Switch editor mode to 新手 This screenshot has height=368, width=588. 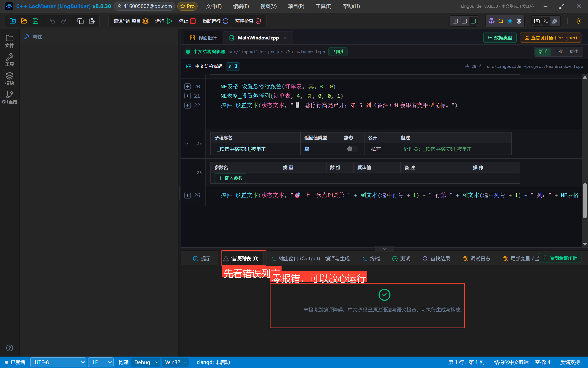click(x=543, y=52)
